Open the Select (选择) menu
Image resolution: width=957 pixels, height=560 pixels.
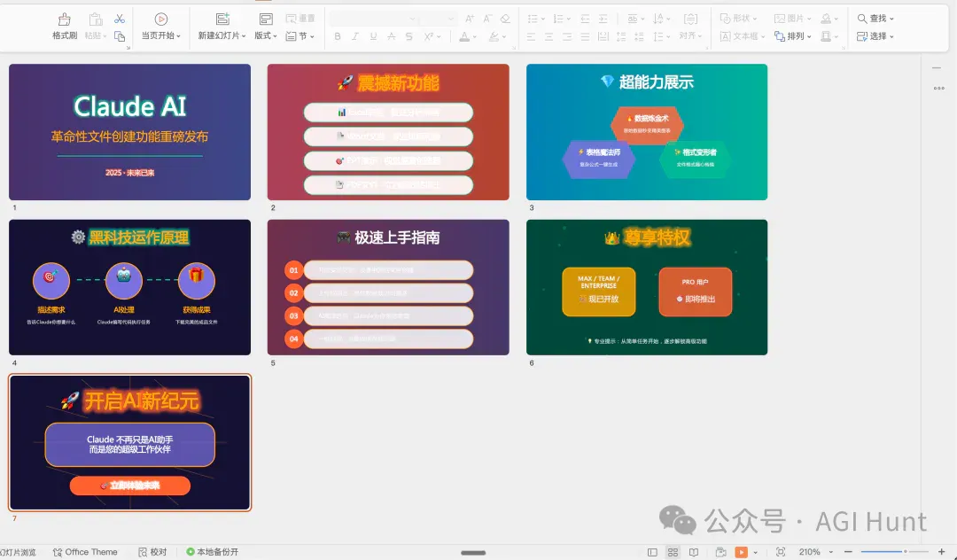(875, 36)
